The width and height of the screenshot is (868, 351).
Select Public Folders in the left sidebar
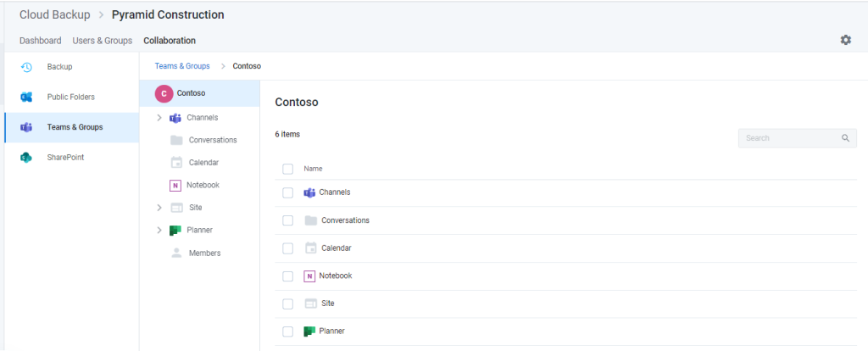71,97
